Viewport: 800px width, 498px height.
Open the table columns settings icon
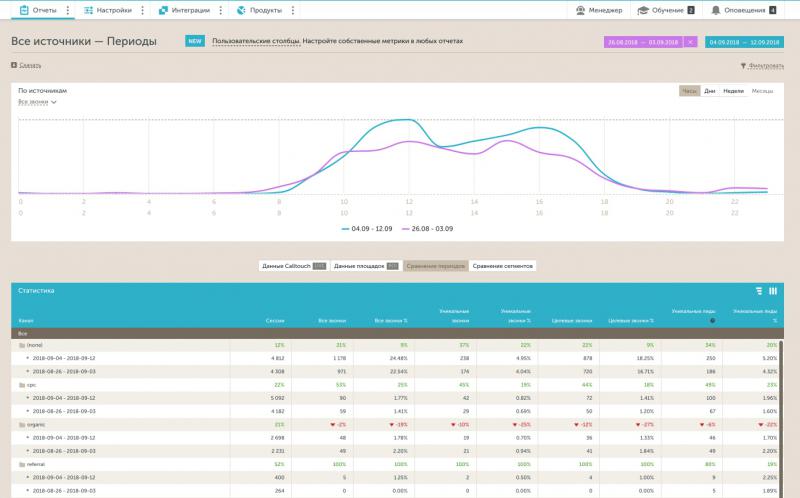pyautogui.click(x=773, y=291)
